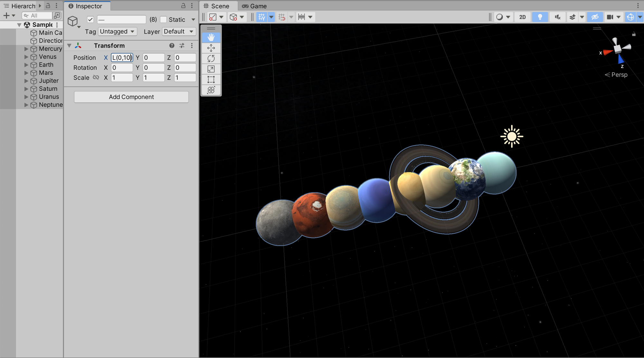Select the Rect transform tool

coord(211,79)
